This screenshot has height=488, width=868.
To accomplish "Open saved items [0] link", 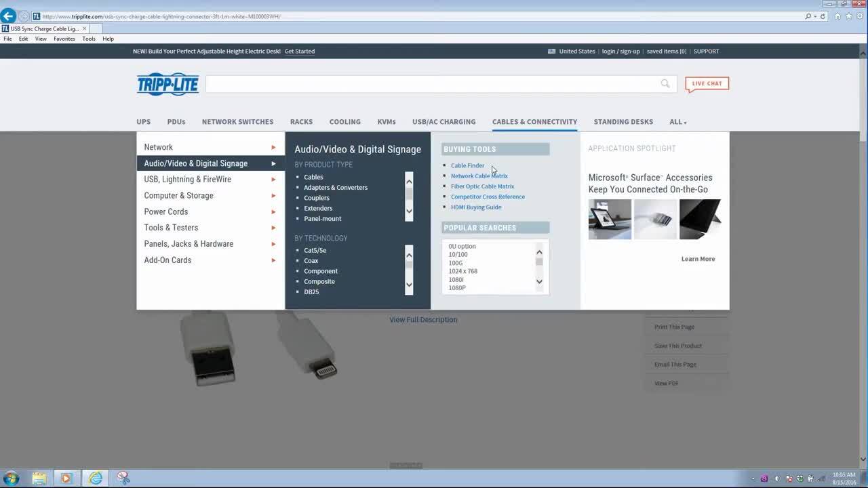I will 666,51.
